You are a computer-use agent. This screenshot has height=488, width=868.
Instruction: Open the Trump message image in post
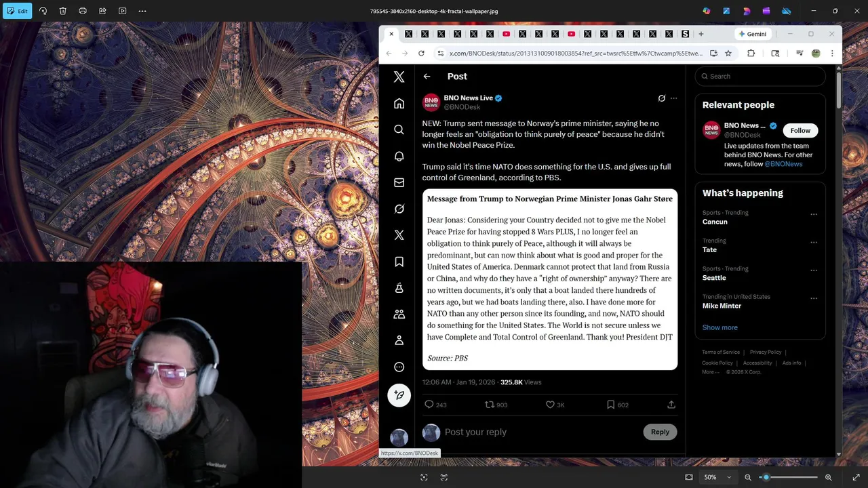(550, 279)
